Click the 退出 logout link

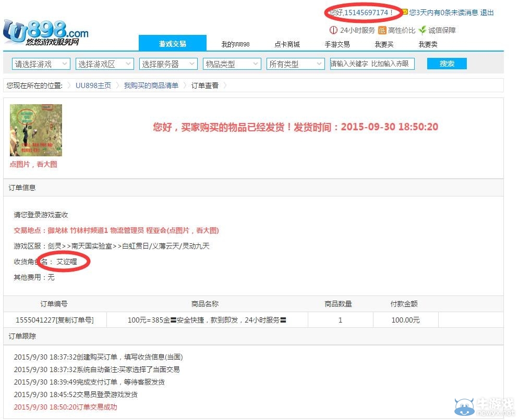[487, 13]
